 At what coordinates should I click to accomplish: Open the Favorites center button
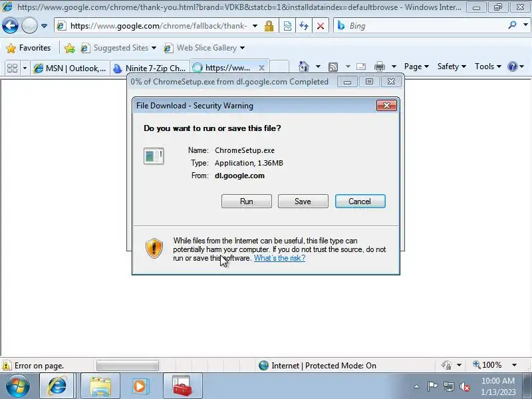[29, 48]
